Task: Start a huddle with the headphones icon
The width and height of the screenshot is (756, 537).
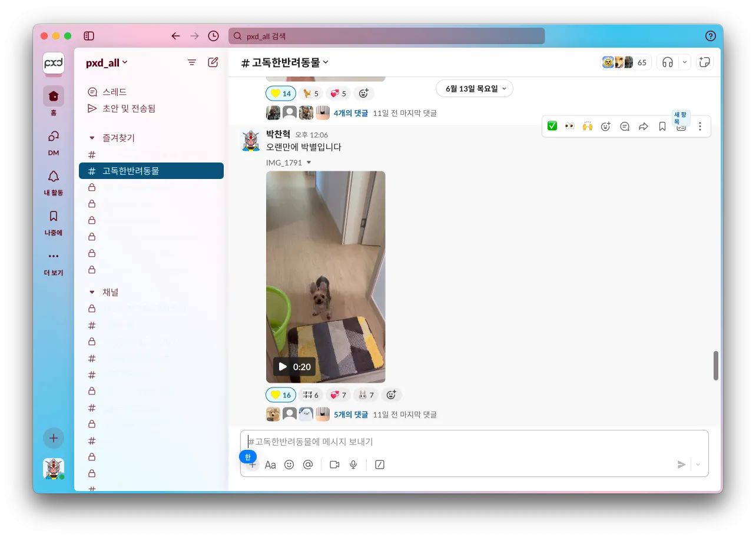Action: 668,62
